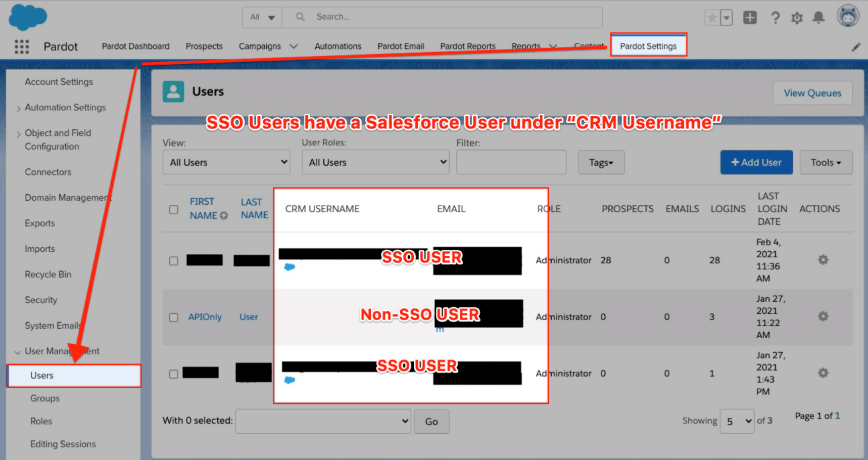
Task: Open the Pardot Email tab
Action: (401, 47)
